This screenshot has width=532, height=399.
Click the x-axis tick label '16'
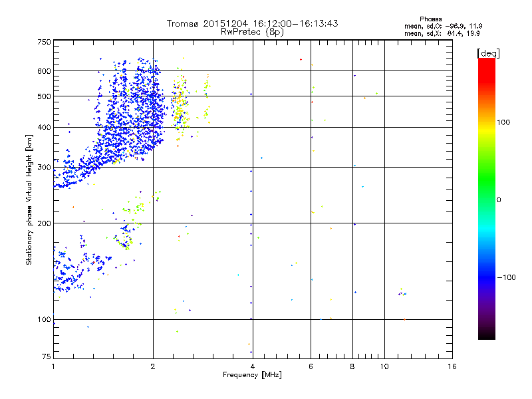click(x=452, y=366)
